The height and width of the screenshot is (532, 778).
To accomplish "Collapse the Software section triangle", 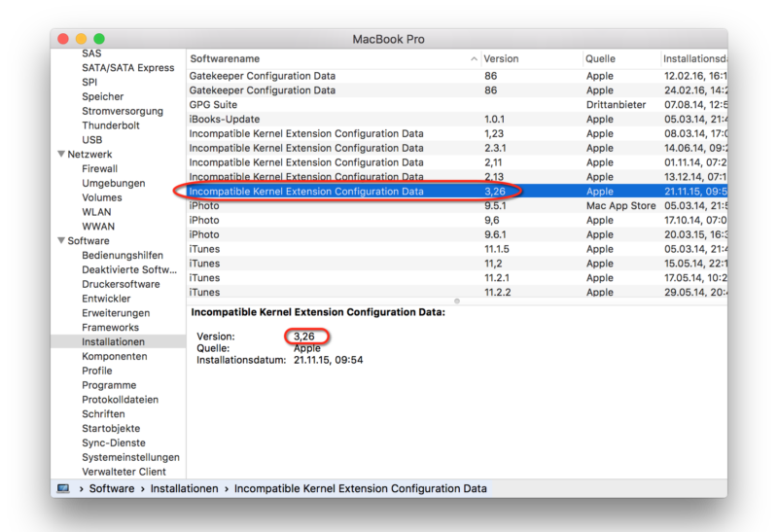I will (x=61, y=240).
